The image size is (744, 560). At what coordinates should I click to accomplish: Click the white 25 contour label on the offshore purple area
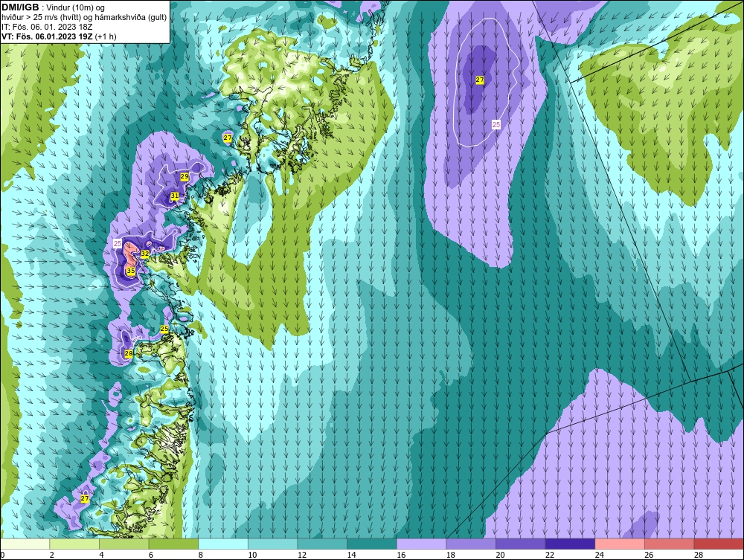[x=496, y=125]
